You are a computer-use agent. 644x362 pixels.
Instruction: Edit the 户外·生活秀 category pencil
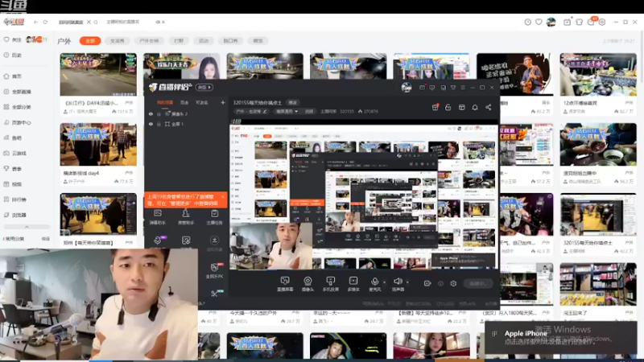coord(265,112)
